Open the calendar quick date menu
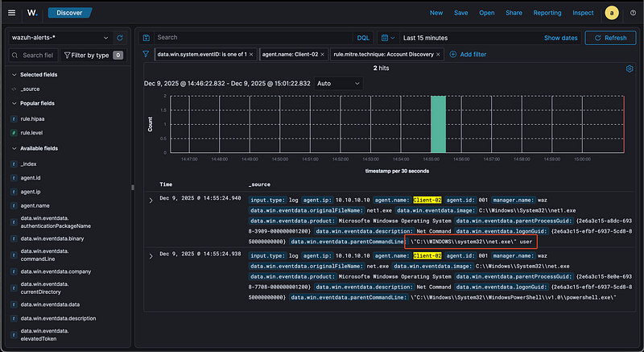Screen dimensions: 644x352 coord(388,38)
